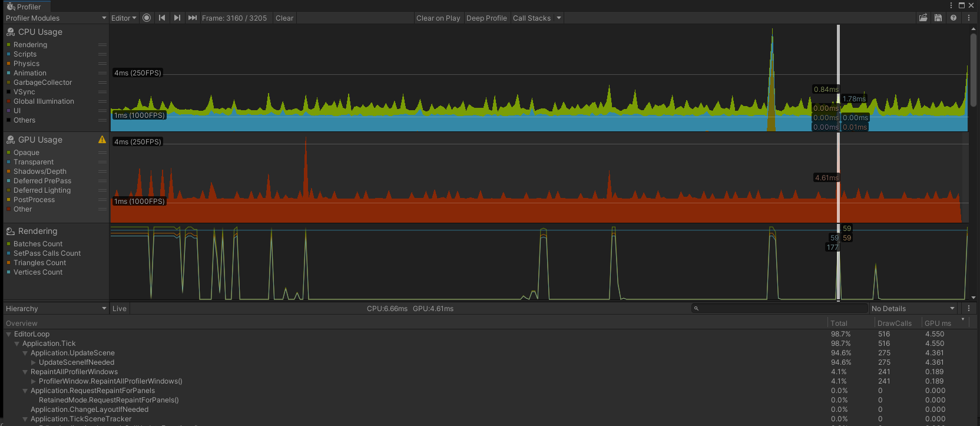
Task: Jump to the current frame
Action: (193, 18)
